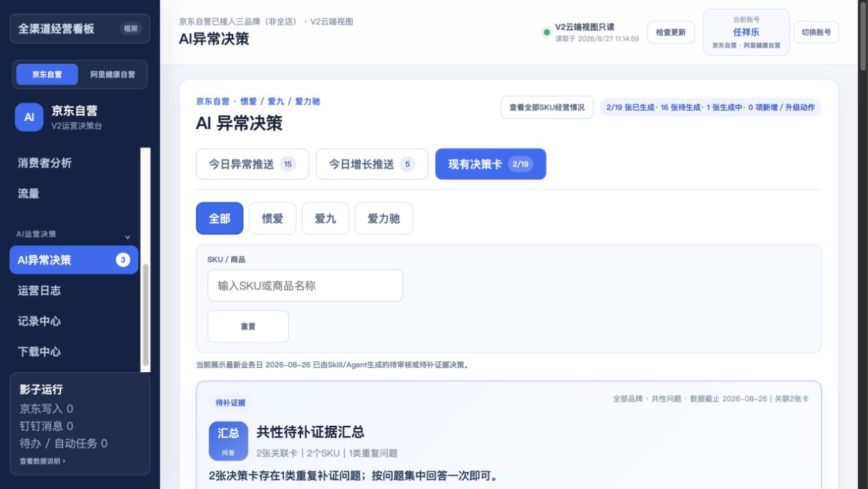Click the badge 3 on AI异常决策

pyautogui.click(x=123, y=260)
